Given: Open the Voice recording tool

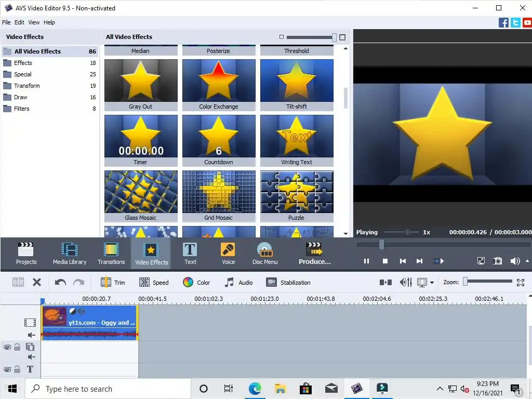Looking at the screenshot, I should coord(229,254).
